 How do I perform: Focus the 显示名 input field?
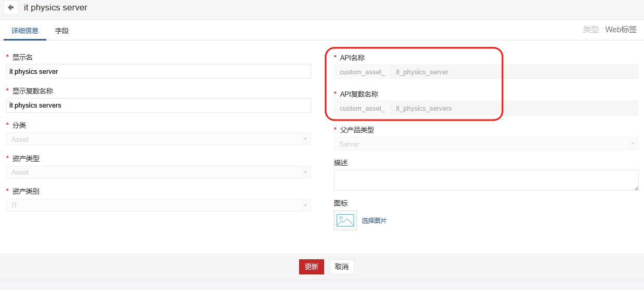coord(159,71)
